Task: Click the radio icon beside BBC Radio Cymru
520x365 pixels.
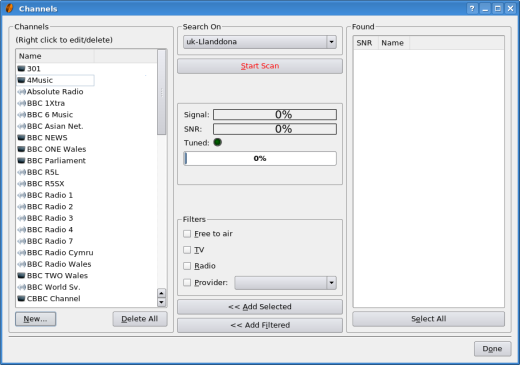Action: [21, 253]
